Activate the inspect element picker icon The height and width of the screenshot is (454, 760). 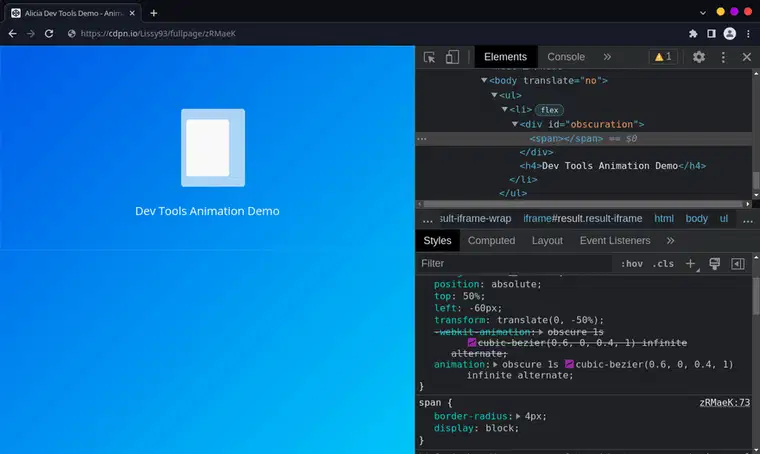429,57
